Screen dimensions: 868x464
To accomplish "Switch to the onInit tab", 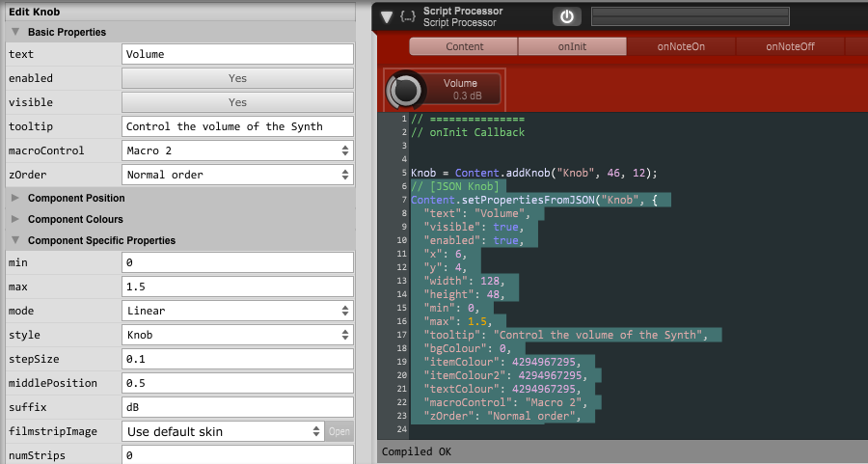I will [572, 46].
